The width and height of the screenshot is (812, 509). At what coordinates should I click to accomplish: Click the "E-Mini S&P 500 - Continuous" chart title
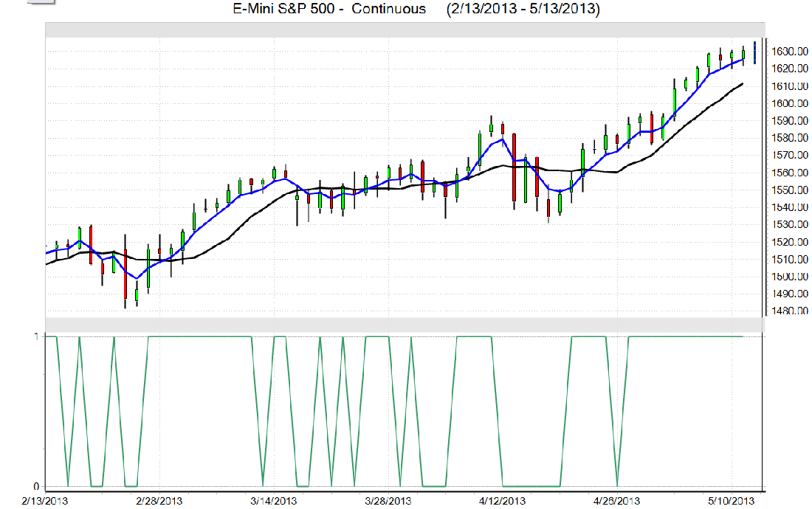328,10
